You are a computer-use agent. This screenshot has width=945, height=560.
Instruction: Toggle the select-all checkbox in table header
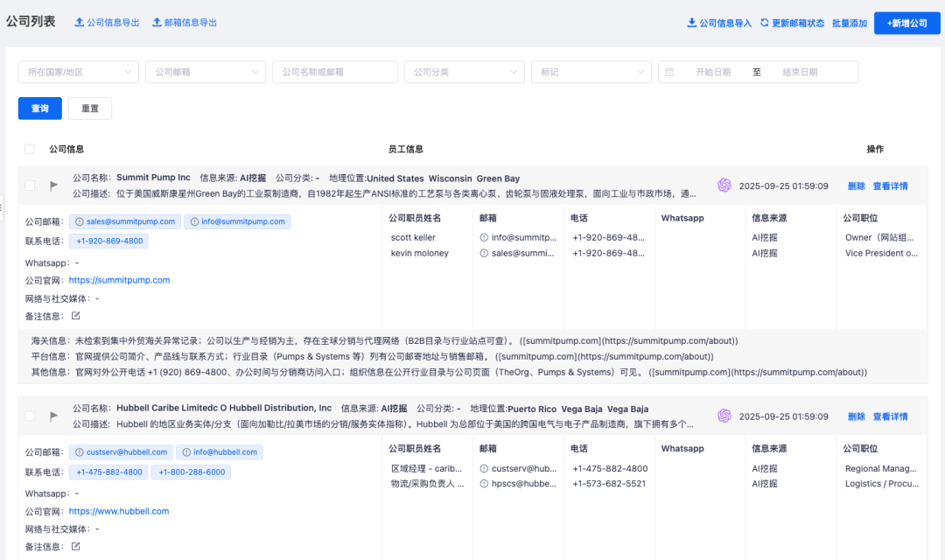[x=30, y=149]
